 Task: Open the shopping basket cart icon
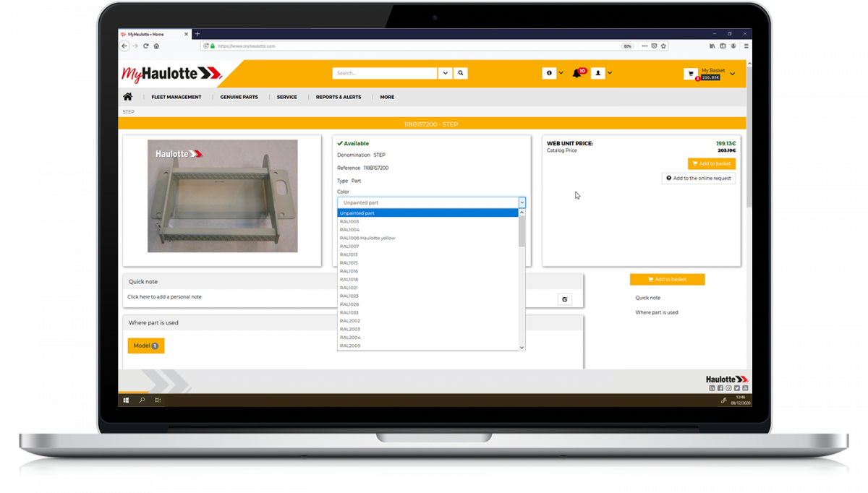[691, 74]
